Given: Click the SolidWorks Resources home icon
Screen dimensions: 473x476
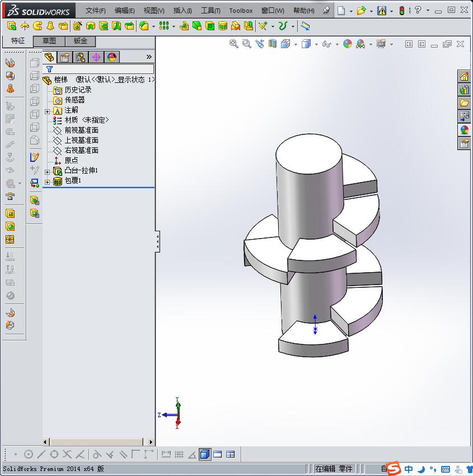Looking at the screenshot, I should point(464,76).
